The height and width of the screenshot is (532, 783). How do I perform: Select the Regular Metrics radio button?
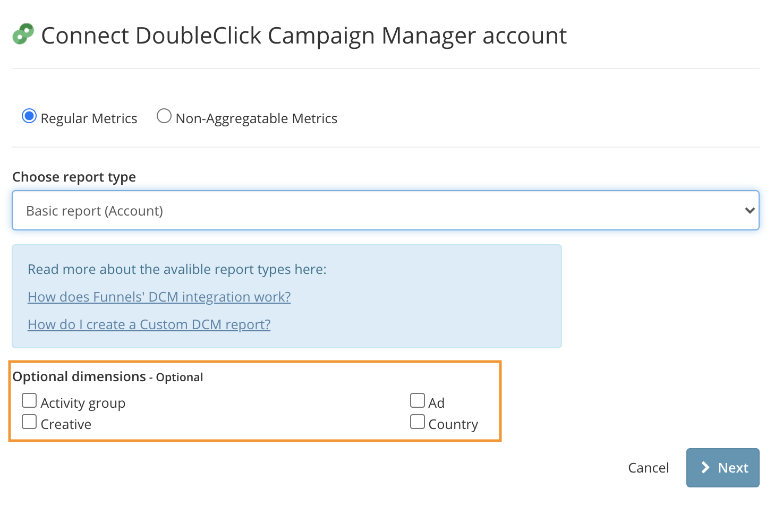(x=29, y=116)
